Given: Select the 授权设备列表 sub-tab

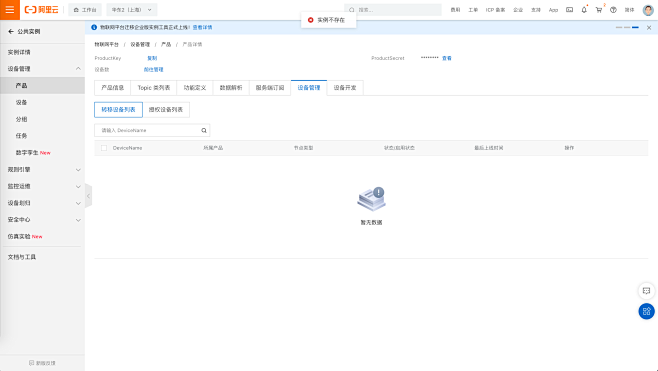Looking at the screenshot, I should 166,110.
